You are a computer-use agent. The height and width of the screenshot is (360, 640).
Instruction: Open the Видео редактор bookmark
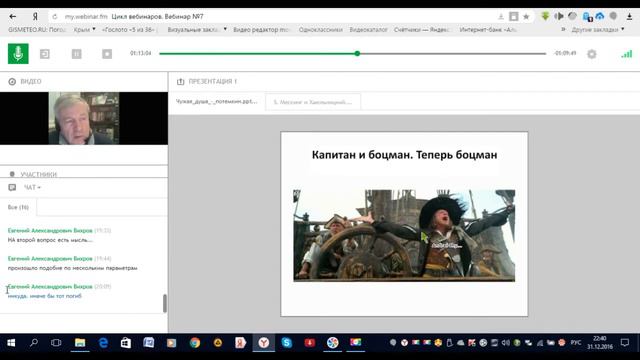coord(261,30)
